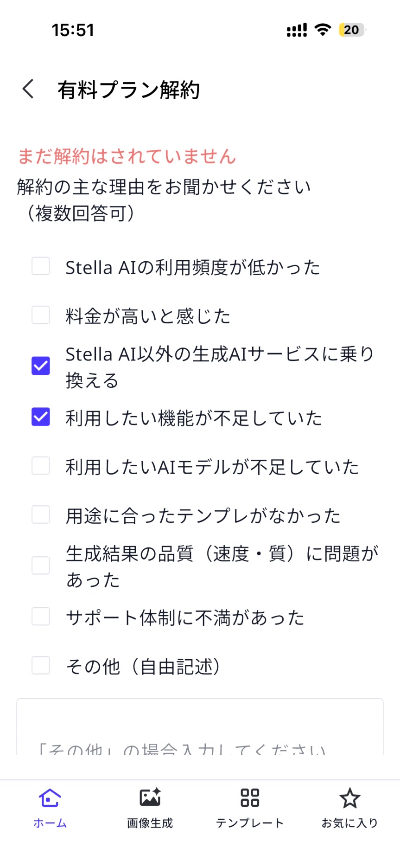Screen dimensions: 400x868
Task: Open the テンプレート tab label
Action: 250,823
